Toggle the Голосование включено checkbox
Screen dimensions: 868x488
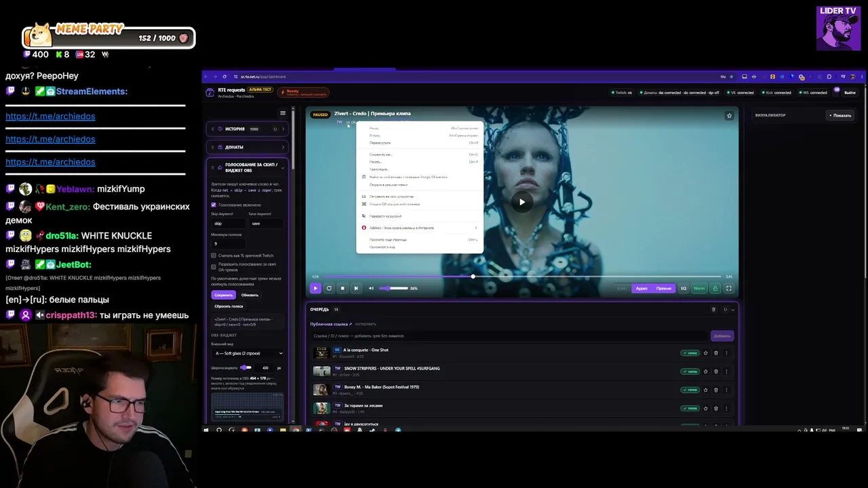click(214, 205)
